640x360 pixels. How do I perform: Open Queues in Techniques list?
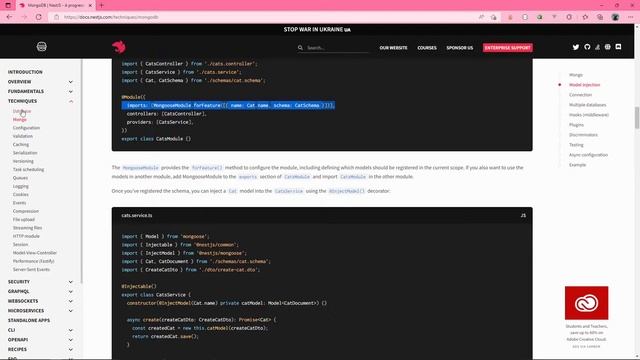[20, 178]
